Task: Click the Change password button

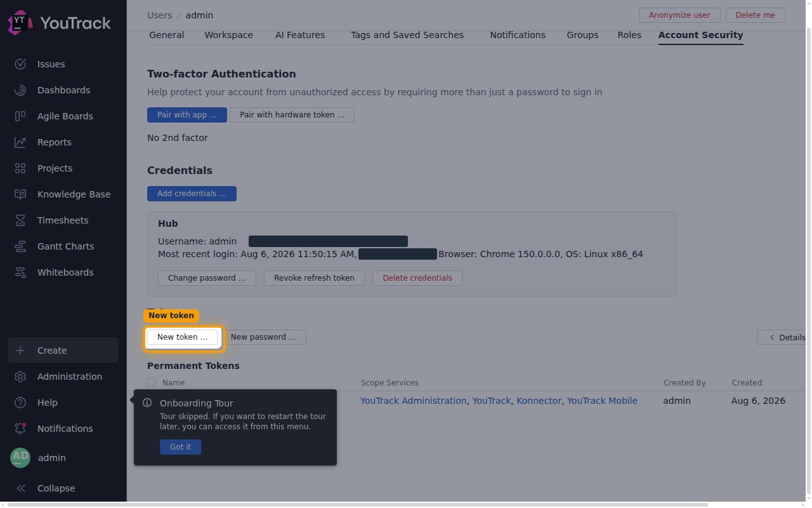Action: [207, 278]
